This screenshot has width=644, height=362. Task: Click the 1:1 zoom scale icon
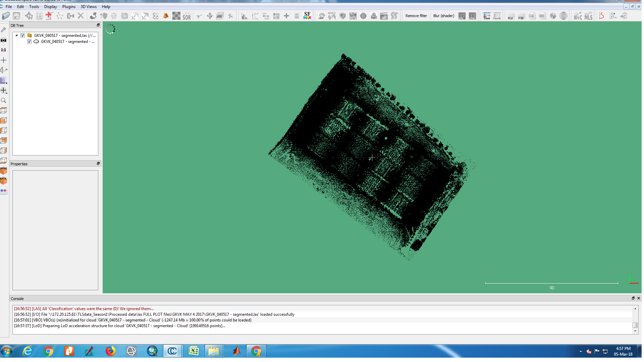4,50
